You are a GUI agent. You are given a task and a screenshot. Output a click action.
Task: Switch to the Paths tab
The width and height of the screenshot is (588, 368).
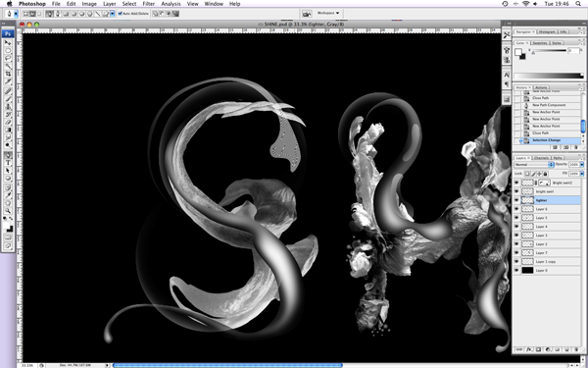(x=558, y=158)
